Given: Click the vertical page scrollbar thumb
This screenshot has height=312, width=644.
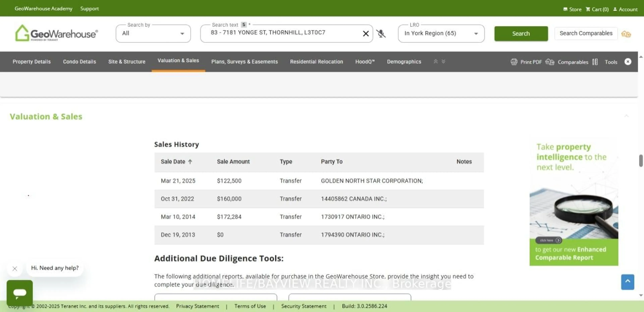Looking at the screenshot, I should 641,161.
